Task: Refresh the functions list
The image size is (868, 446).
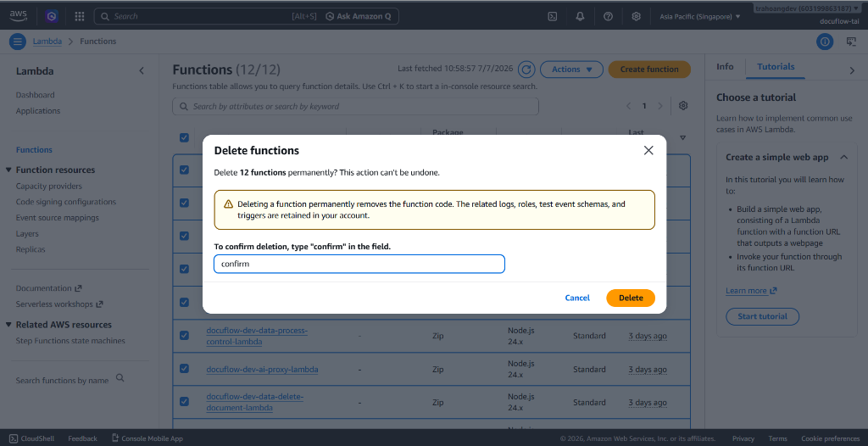Action: [x=526, y=70]
